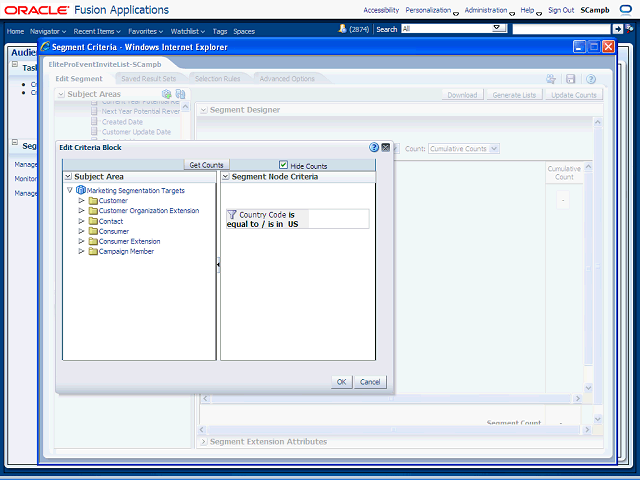Click the Download button
Image resolution: width=640 pixels, height=480 pixels.
462,95
